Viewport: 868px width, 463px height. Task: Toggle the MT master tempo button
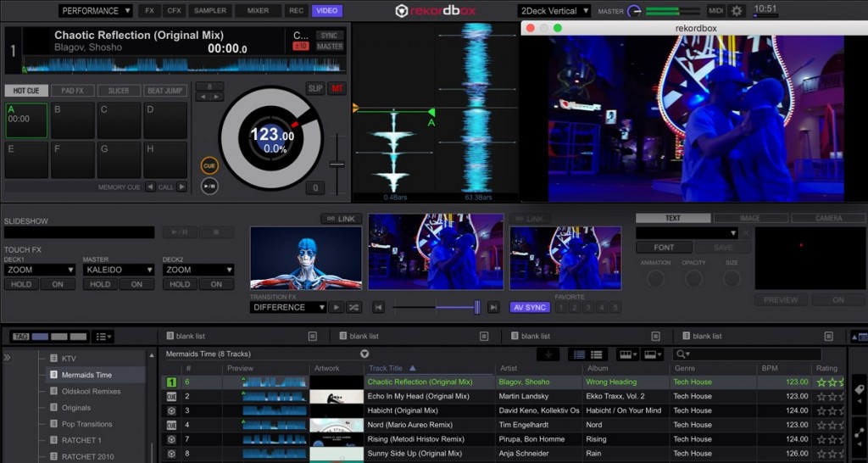tap(336, 88)
